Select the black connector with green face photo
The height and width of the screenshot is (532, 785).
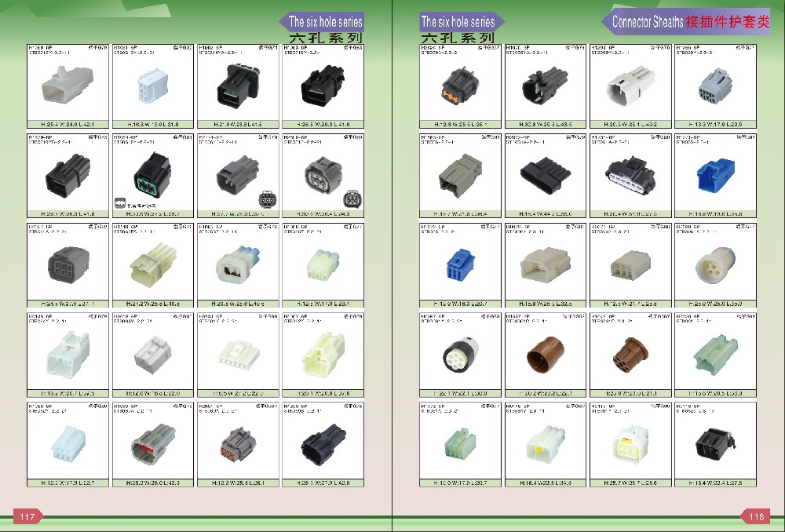[152, 175]
